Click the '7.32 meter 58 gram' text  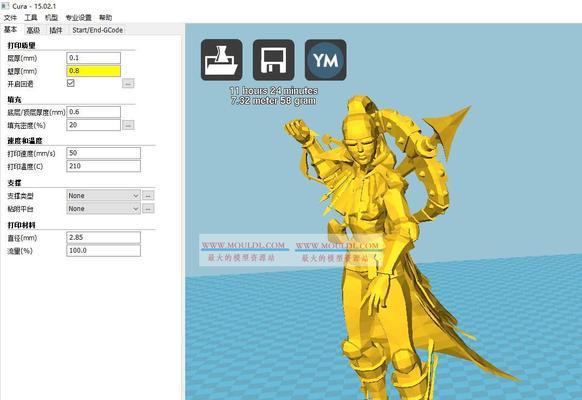[274, 101]
